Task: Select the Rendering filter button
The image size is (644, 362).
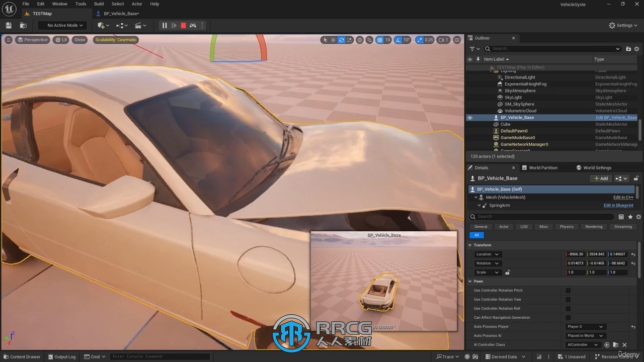Action: pos(594,227)
